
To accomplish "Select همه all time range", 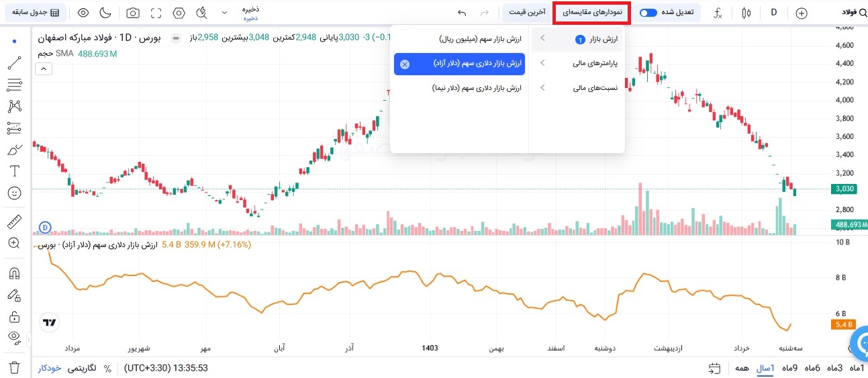I will coord(742,368).
